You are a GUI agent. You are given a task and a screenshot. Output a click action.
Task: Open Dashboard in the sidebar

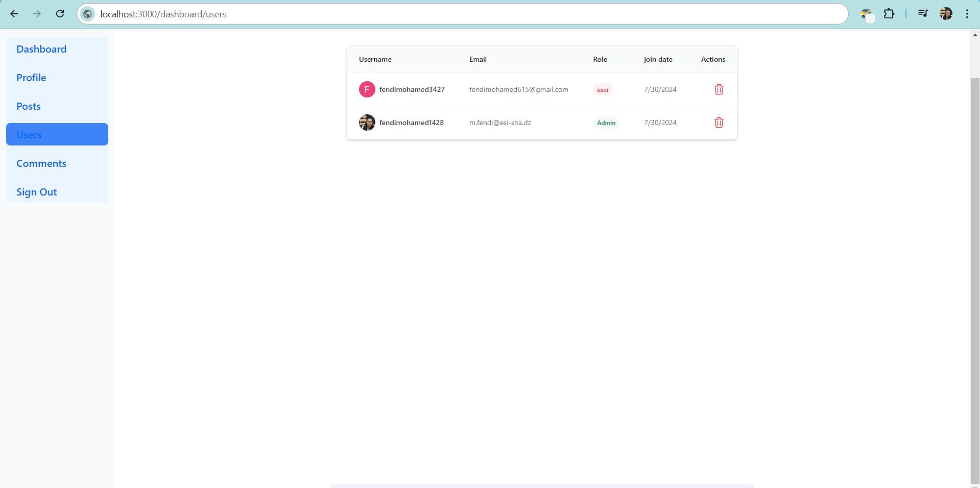[41, 49]
